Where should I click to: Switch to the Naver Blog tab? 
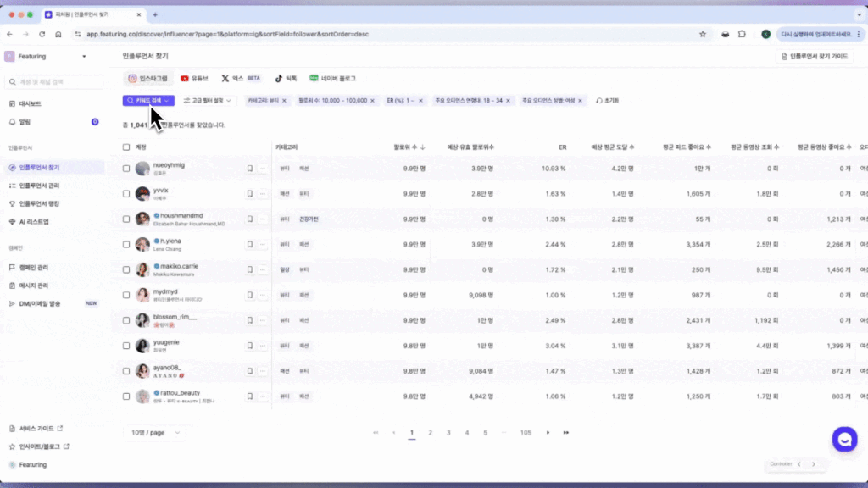click(x=332, y=78)
